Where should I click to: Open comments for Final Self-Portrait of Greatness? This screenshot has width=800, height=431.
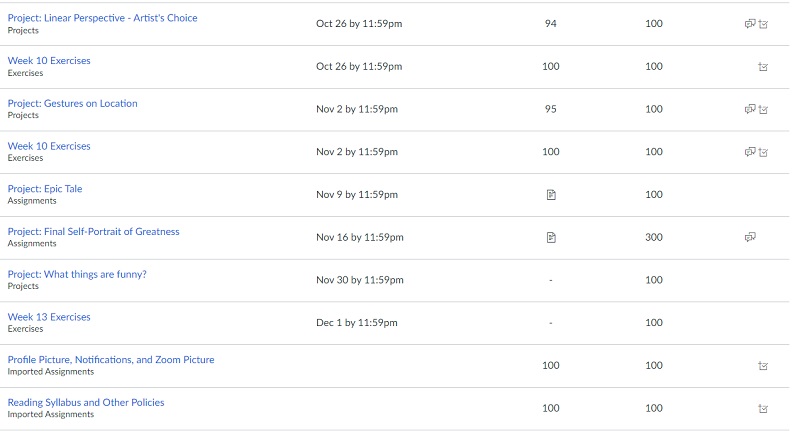[749, 237]
